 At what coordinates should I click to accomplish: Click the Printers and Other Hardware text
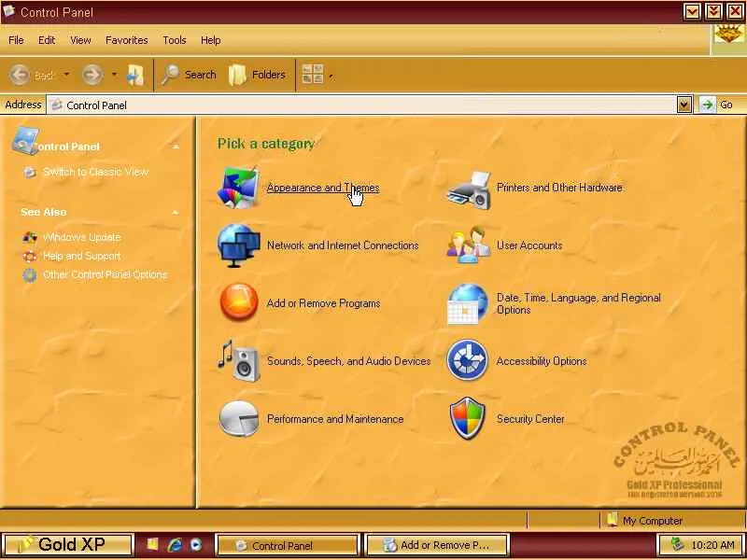[559, 188]
